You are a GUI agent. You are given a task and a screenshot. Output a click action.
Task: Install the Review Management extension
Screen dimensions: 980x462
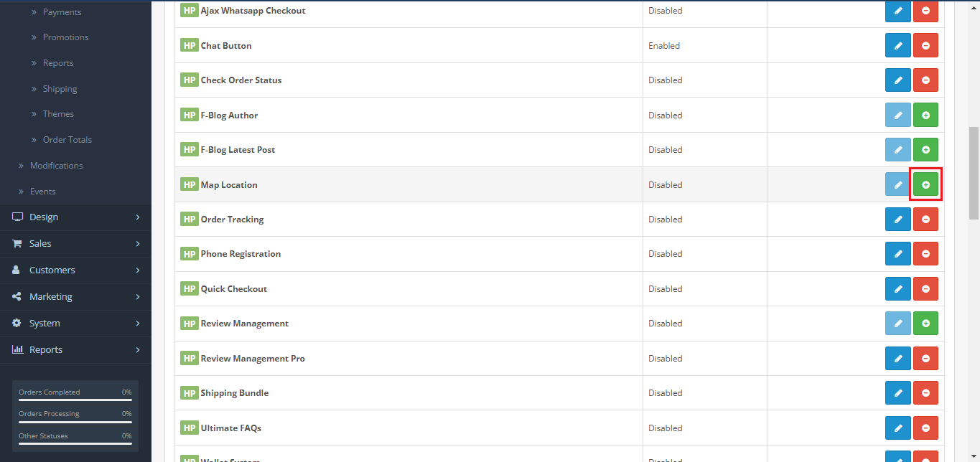pos(925,324)
